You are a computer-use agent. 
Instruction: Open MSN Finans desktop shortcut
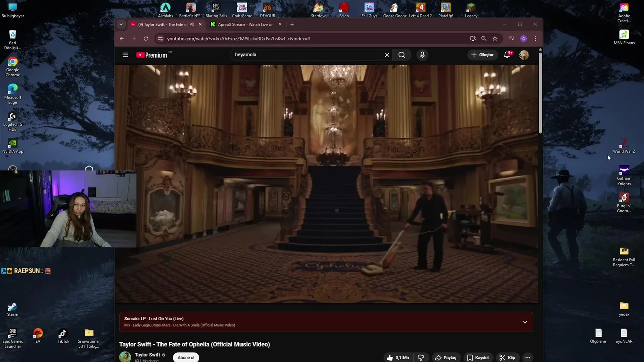point(624,38)
